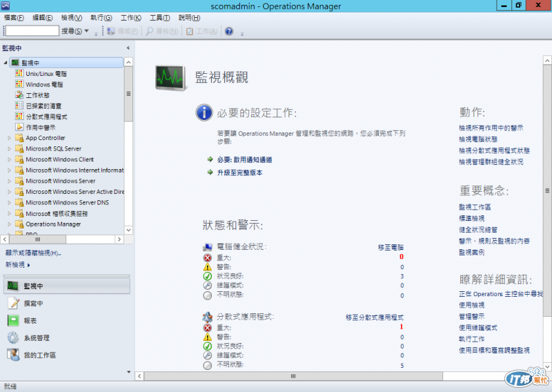Click main content horizontal scrollbar left arrow

pos(140,376)
